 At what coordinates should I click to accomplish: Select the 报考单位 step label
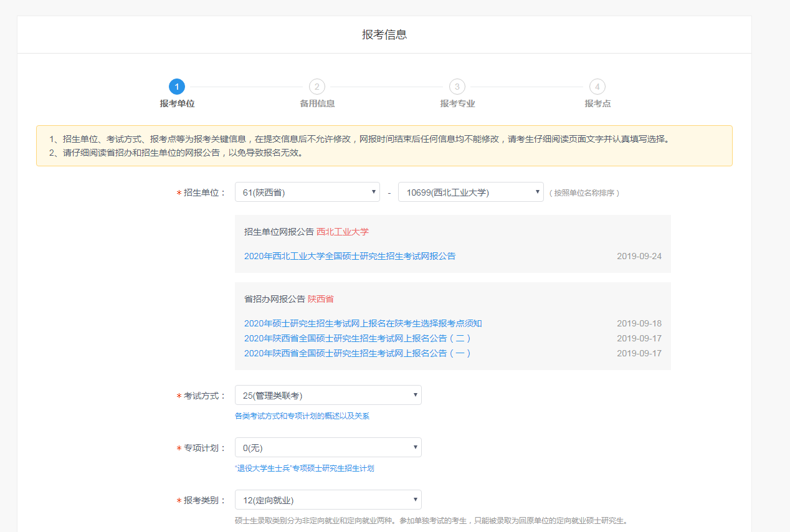coord(176,103)
